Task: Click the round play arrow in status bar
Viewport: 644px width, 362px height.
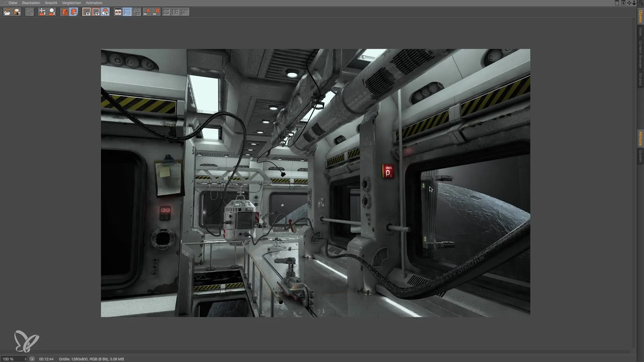Action: tap(32, 359)
